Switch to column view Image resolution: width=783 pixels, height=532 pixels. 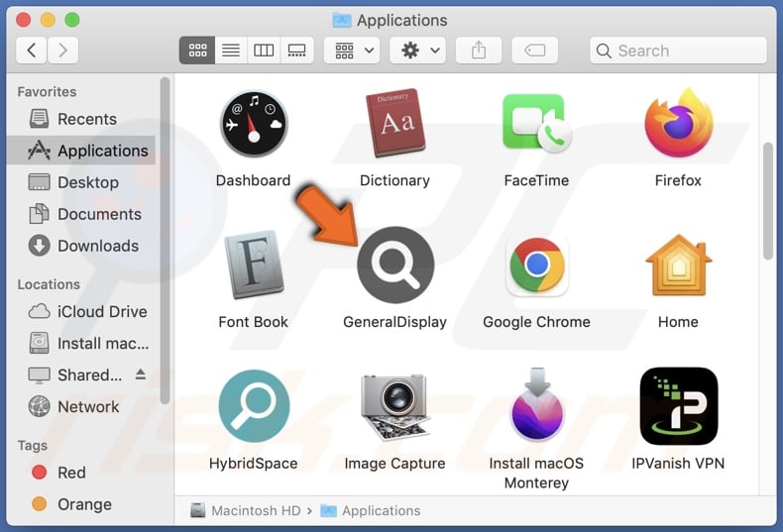[264, 50]
